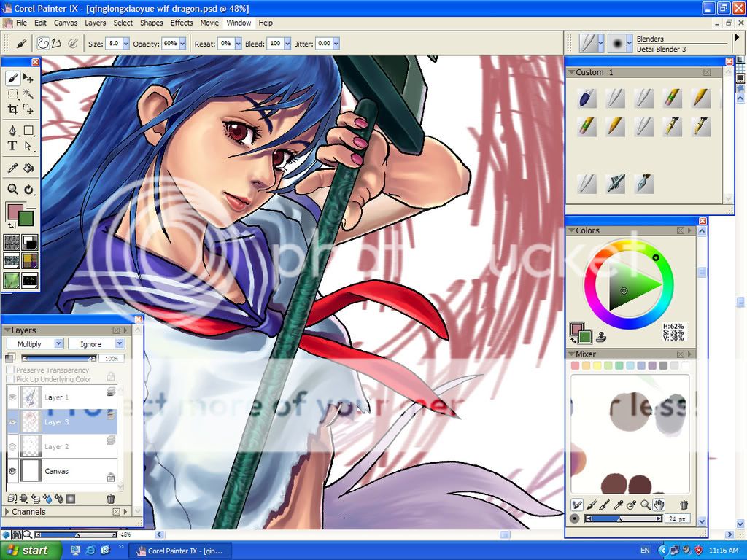Viewport: 747px width, 560px height.
Task: Select the Dropper tool in the toolbox
Action: point(13,168)
